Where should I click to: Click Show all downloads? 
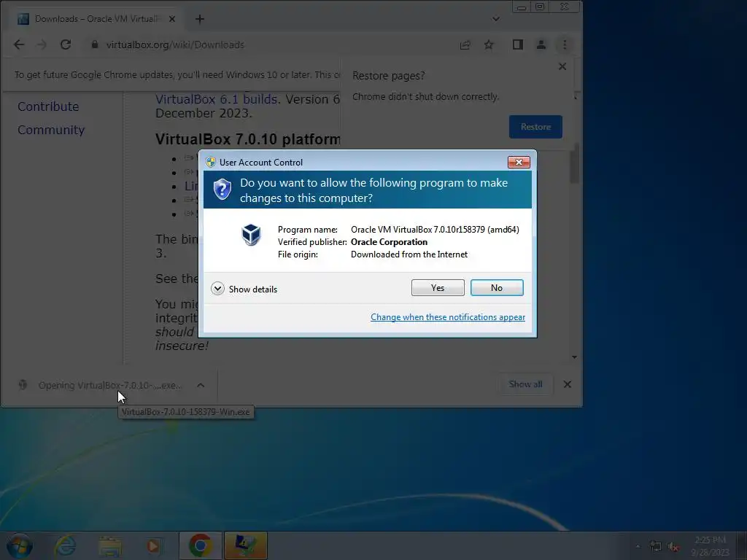point(525,384)
